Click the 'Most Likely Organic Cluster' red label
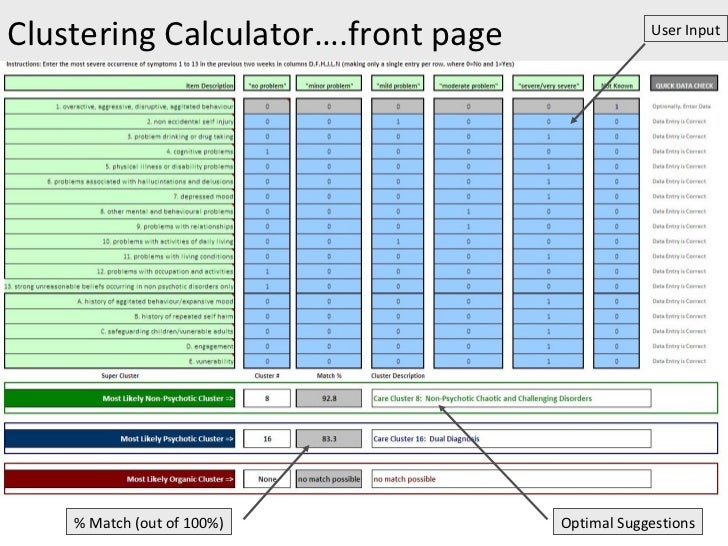The height and width of the screenshot is (546, 728). click(x=120, y=479)
